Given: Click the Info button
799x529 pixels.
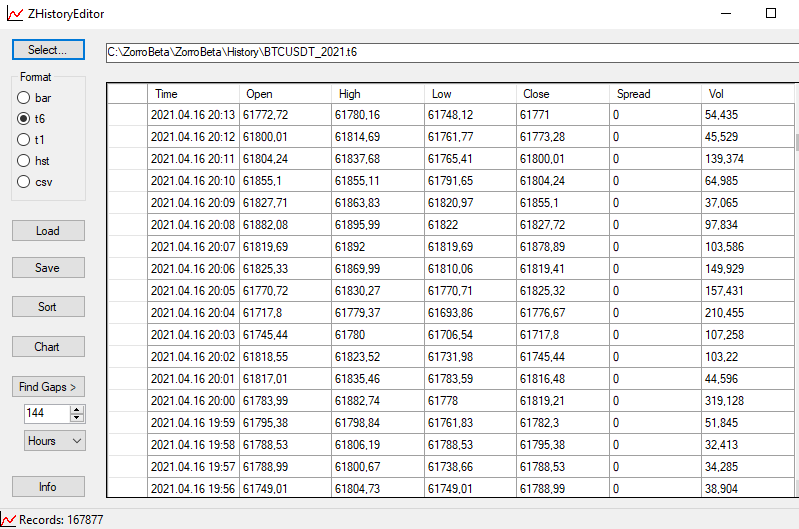Looking at the screenshot, I should coord(47,487).
